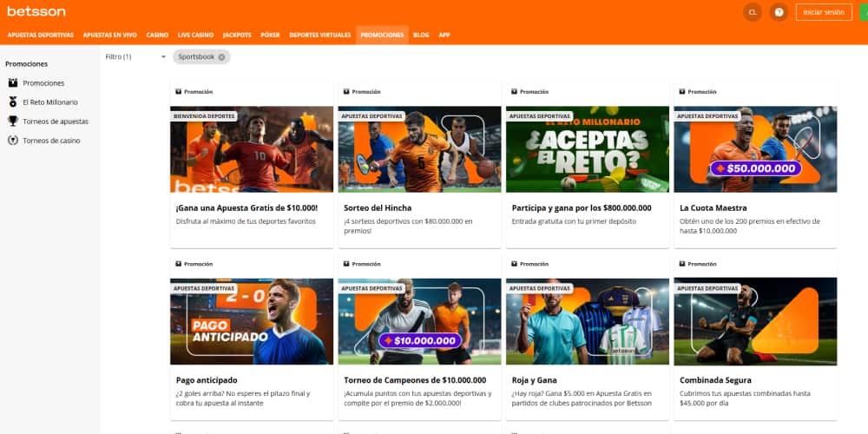Click promo icon above Pago anticipado card
The height and width of the screenshot is (434, 868).
[x=178, y=264]
